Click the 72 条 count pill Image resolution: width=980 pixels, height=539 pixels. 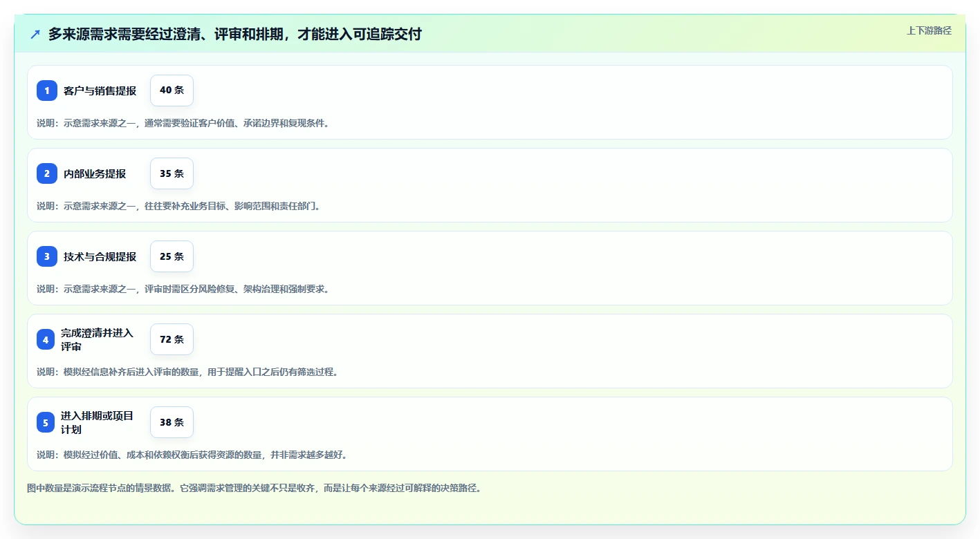click(172, 339)
